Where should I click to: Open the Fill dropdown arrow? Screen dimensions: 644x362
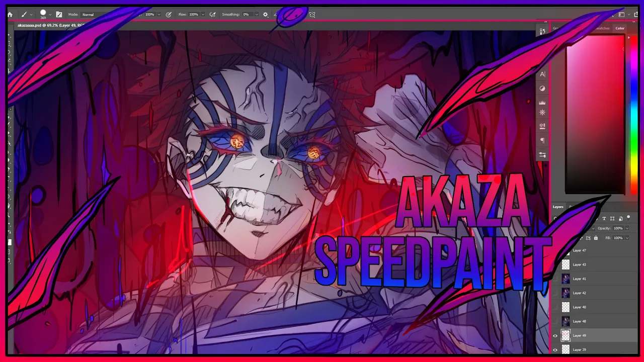click(627, 238)
